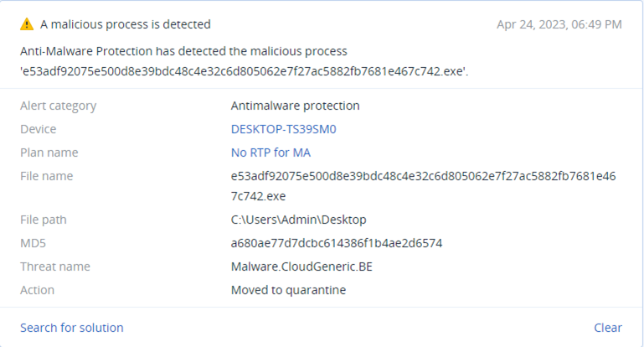Click the file path C:\Users\Admin\Desktop
The height and width of the screenshot is (347, 644).
point(299,220)
